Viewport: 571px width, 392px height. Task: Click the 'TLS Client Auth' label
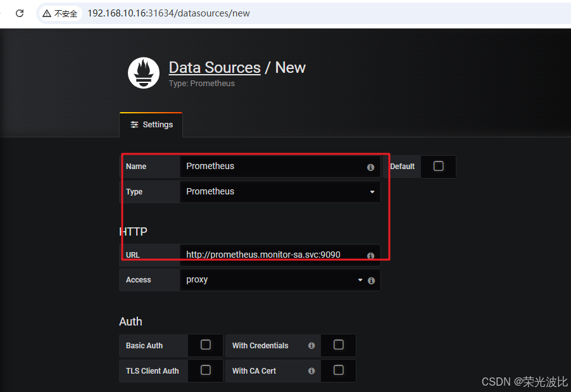152,371
